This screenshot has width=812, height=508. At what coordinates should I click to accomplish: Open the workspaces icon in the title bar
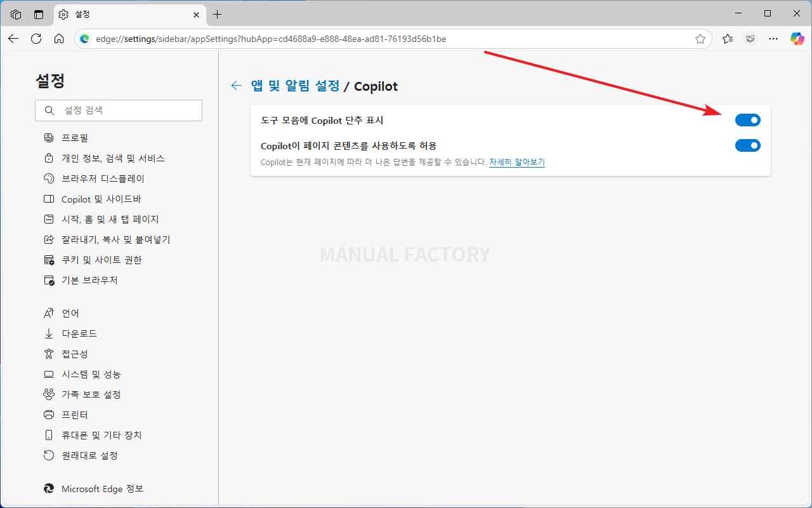point(16,14)
